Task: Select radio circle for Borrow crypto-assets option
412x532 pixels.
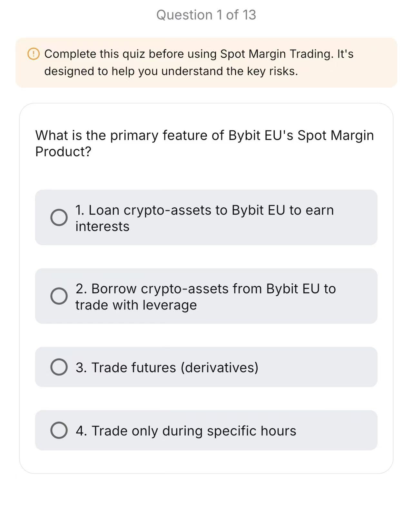Action: [59, 296]
